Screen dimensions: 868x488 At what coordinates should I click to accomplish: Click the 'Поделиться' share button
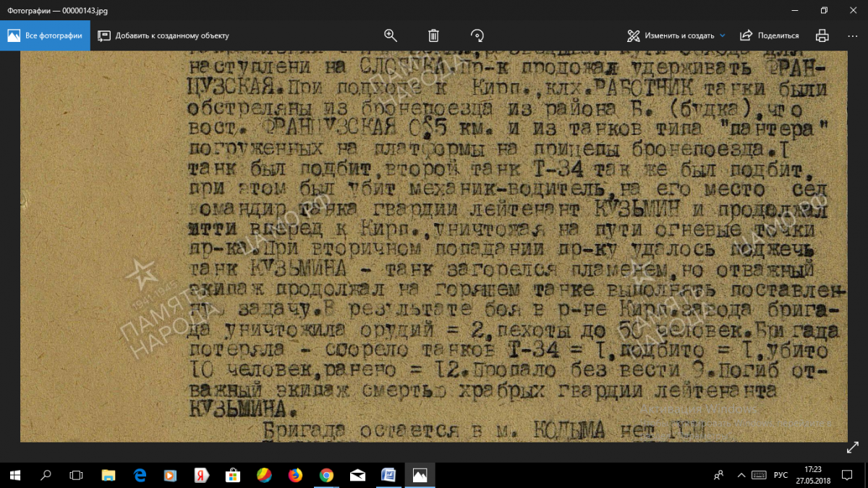click(x=770, y=35)
